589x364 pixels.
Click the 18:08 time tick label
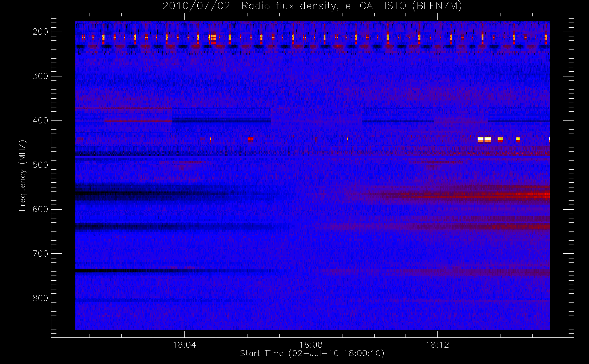coord(311,345)
